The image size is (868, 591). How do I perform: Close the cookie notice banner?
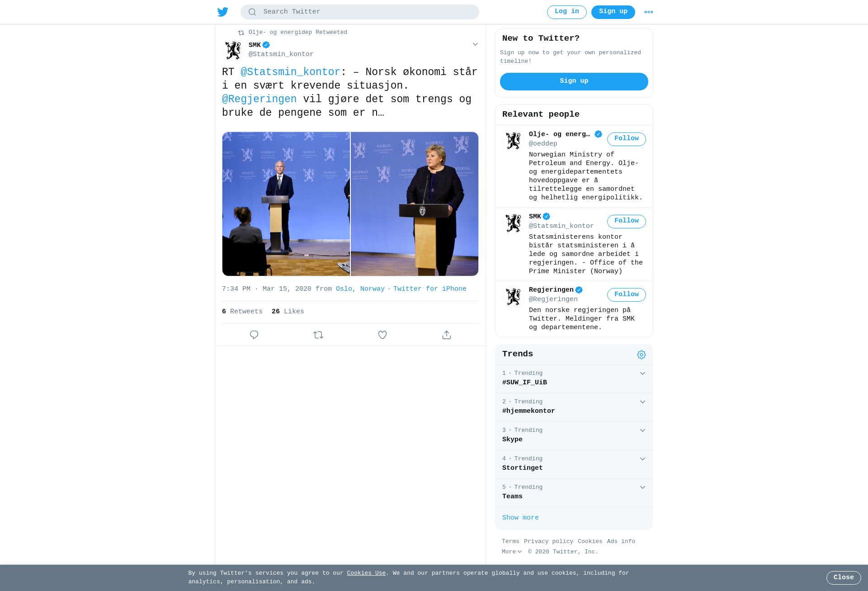tap(844, 578)
